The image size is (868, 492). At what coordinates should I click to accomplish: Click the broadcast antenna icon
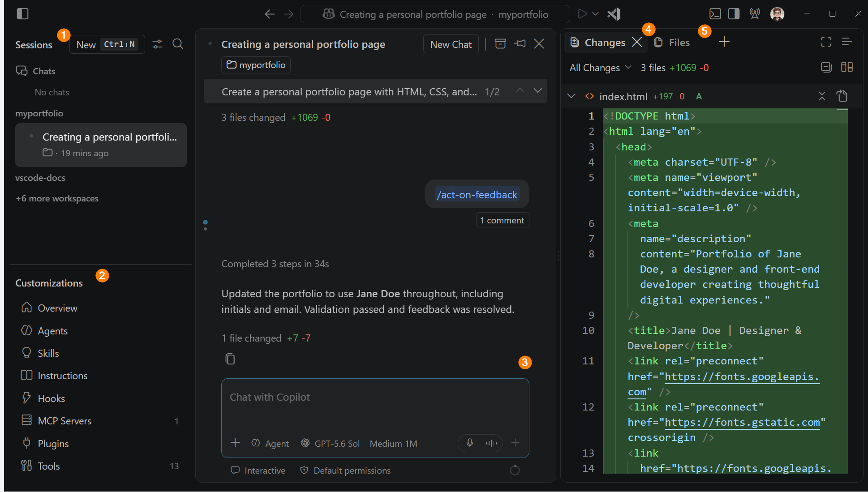[755, 14]
